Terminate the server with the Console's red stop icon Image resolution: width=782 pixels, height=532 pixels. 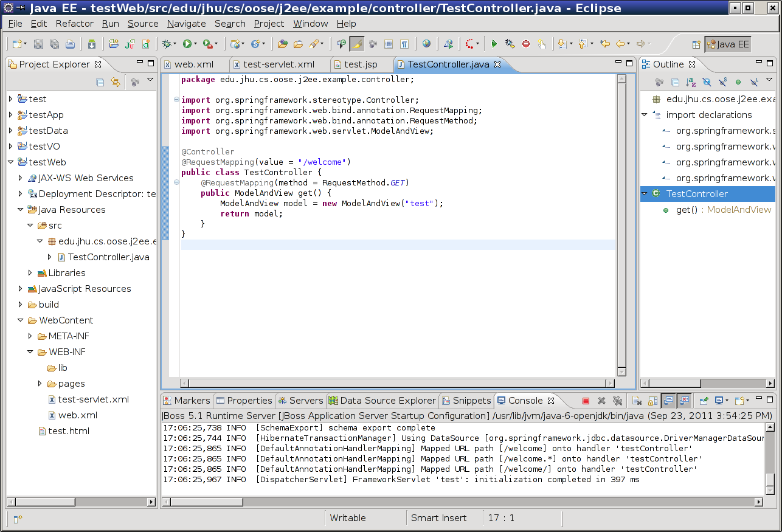[x=586, y=401]
